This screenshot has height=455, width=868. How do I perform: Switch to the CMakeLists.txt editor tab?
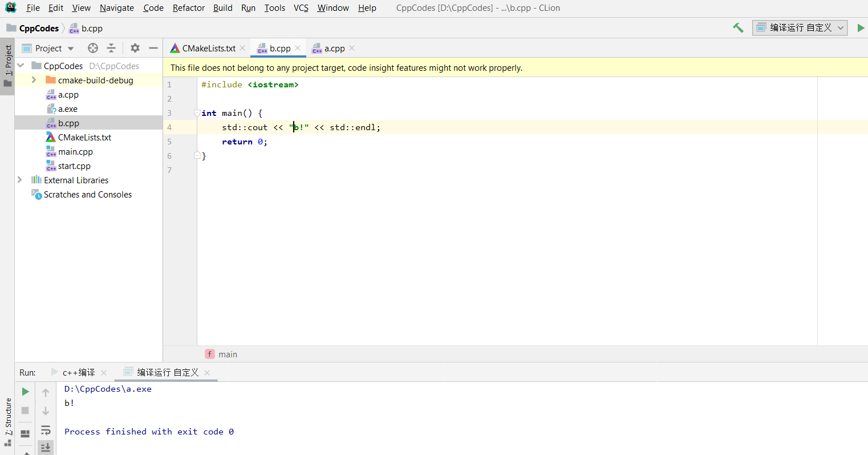pyautogui.click(x=208, y=49)
